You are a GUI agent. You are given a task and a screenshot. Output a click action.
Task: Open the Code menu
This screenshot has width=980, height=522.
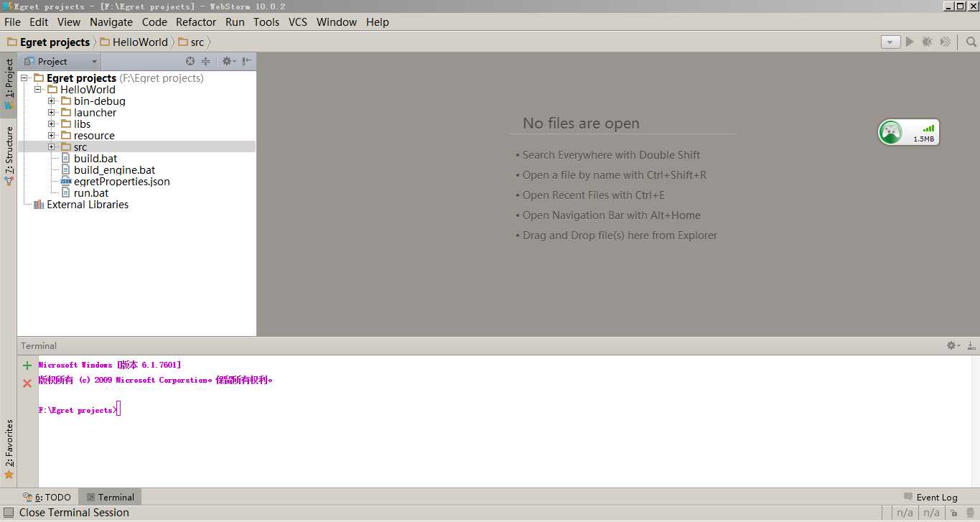pyautogui.click(x=154, y=22)
